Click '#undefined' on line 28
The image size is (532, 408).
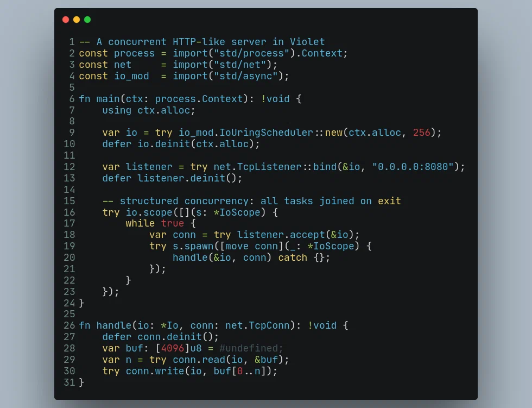(x=249, y=348)
